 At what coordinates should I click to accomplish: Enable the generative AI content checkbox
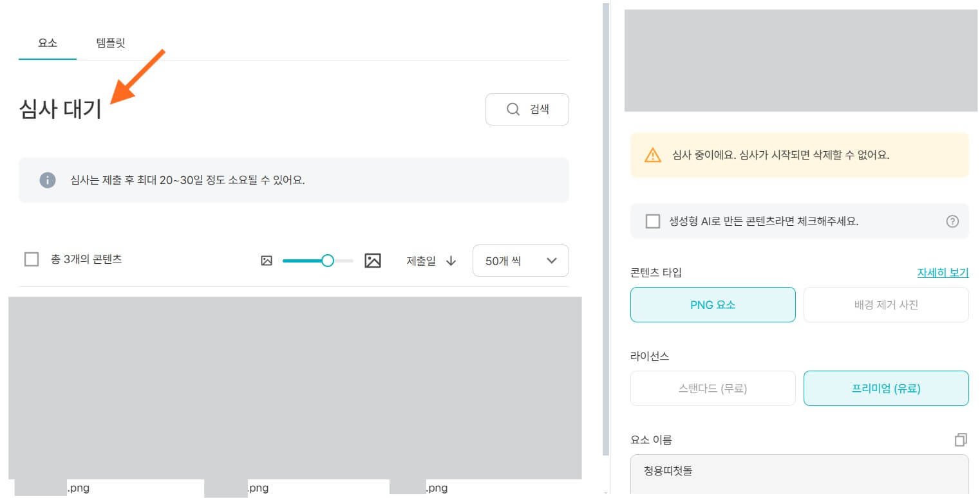(652, 221)
